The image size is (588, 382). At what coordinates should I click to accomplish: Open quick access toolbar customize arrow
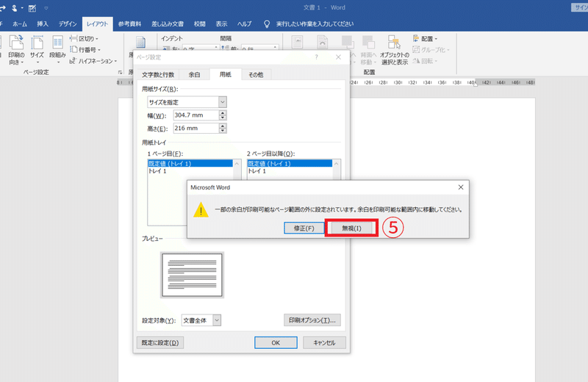46,8
